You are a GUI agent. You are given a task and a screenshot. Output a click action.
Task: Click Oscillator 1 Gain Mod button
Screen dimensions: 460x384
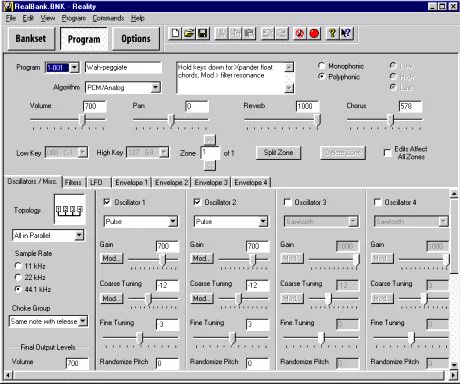111,258
